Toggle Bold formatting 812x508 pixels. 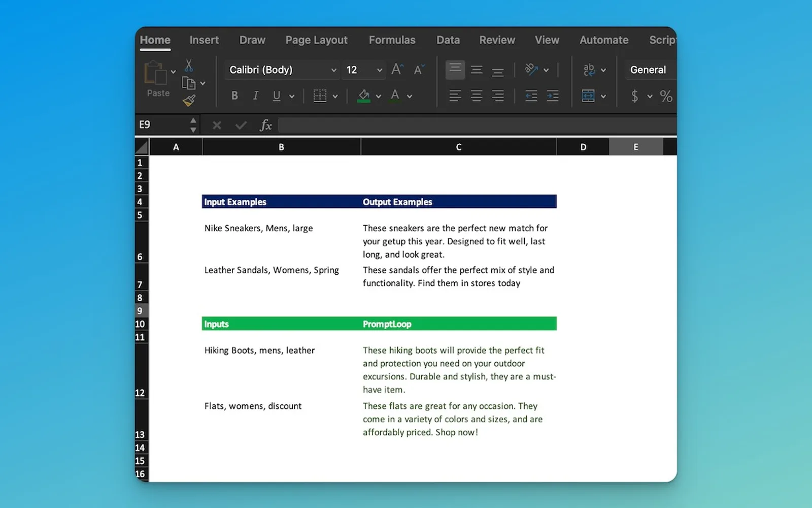(234, 96)
